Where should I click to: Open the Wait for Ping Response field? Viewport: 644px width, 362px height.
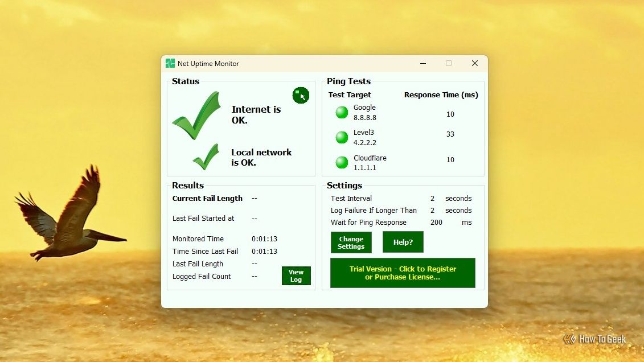436,222
